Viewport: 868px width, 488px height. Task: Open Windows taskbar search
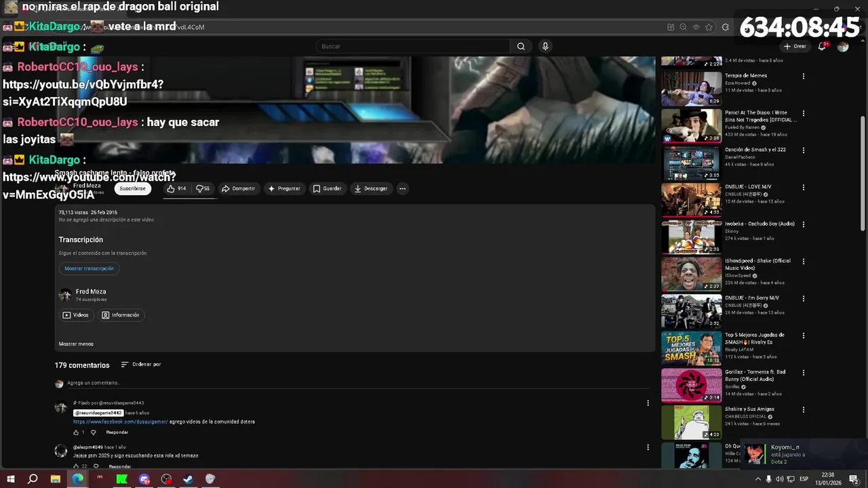click(x=33, y=479)
